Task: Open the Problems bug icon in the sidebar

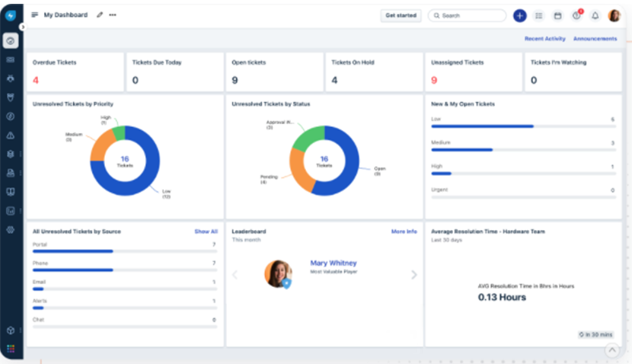Action: point(11,78)
